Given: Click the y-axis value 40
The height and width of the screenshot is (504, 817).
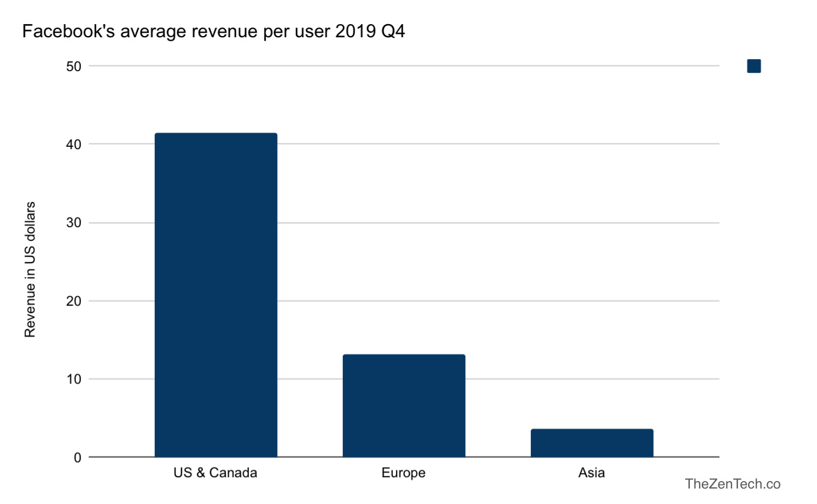Looking at the screenshot, I should 74,144.
